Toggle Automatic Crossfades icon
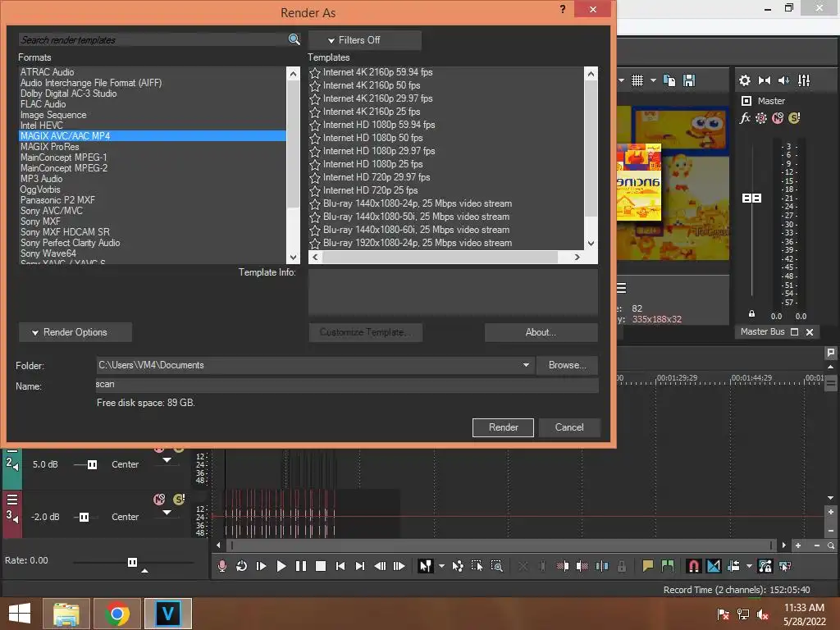The height and width of the screenshot is (630, 840). pos(714,566)
